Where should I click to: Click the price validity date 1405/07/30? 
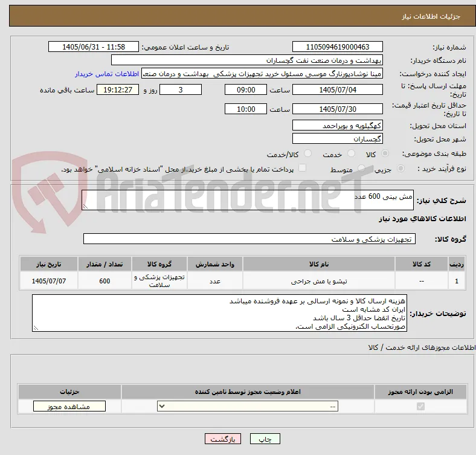coord(338,109)
